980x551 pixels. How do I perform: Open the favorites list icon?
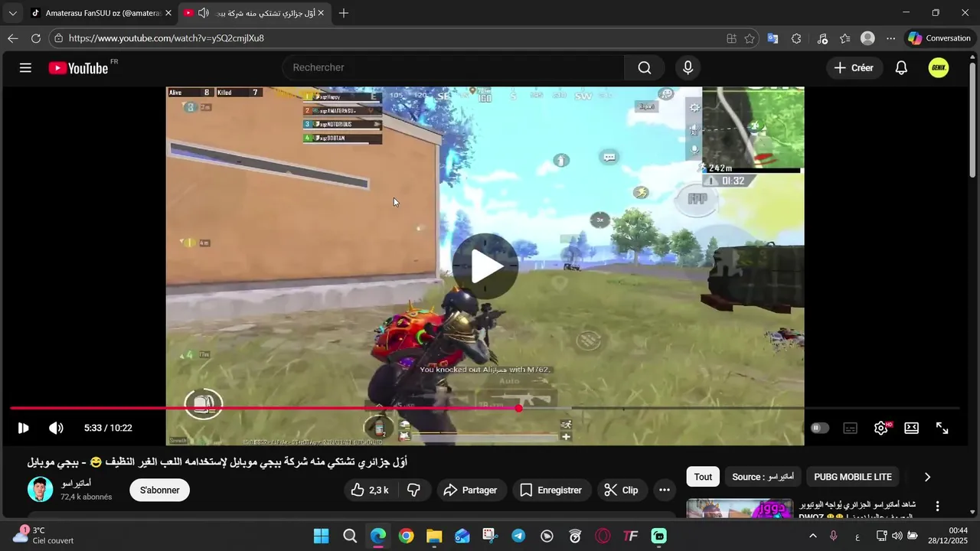(844, 38)
